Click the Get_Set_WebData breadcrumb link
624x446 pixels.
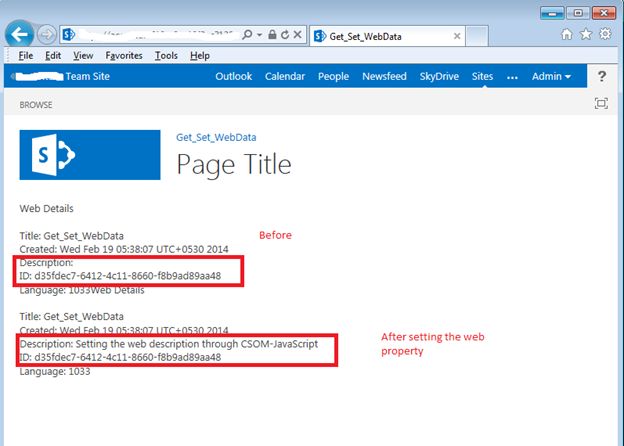216,138
